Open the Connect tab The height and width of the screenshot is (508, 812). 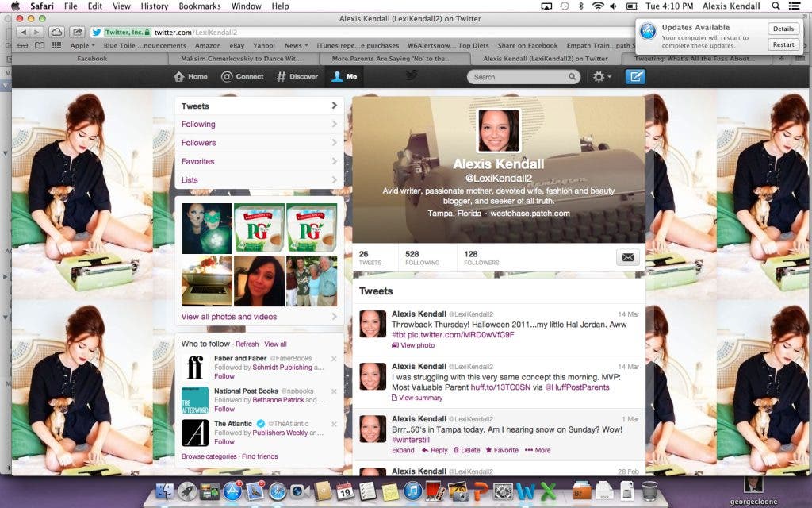243,77
